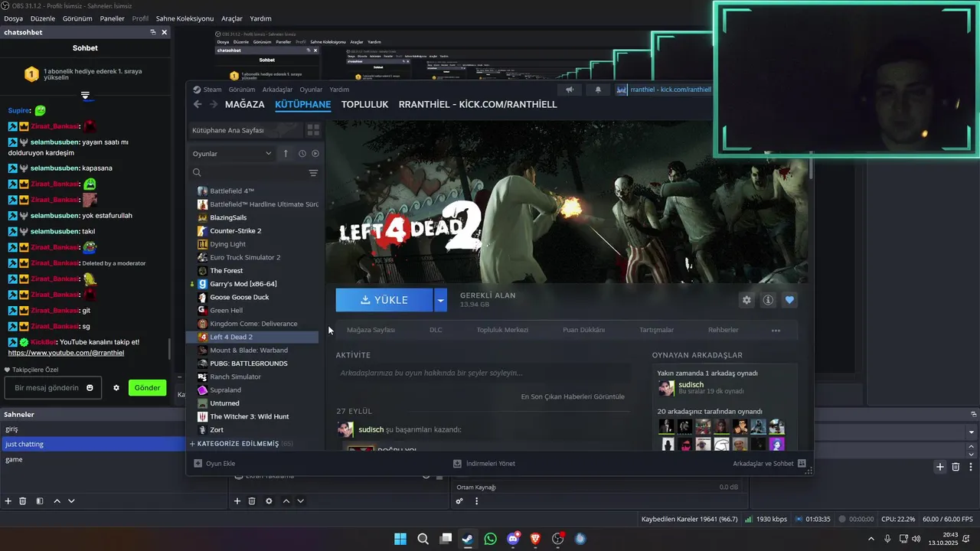Image resolution: width=980 pixels, height=551 pixels.
Task: Click the YÜKLE install button
Action: coord(384,300)
